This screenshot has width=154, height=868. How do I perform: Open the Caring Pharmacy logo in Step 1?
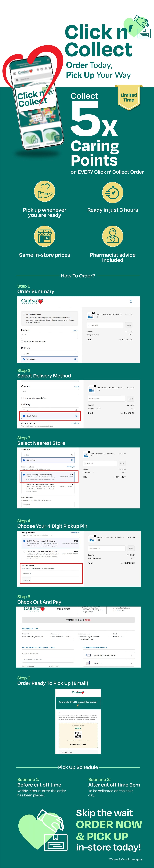(32, 301)
